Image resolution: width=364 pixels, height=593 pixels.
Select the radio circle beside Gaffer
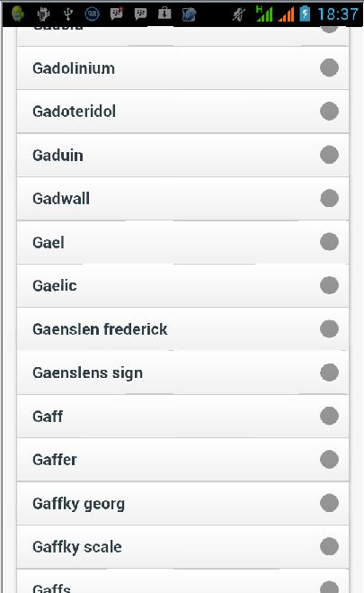click(x=329, y=460)
